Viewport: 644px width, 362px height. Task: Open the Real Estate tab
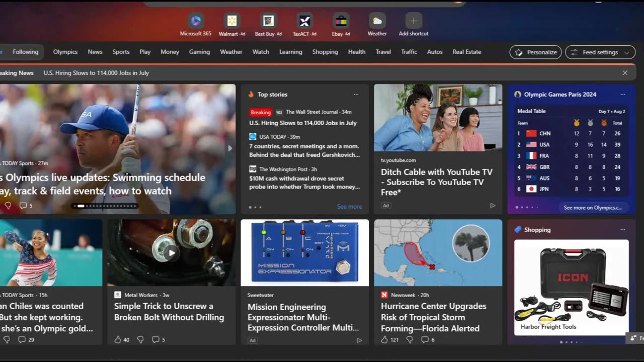467,52
